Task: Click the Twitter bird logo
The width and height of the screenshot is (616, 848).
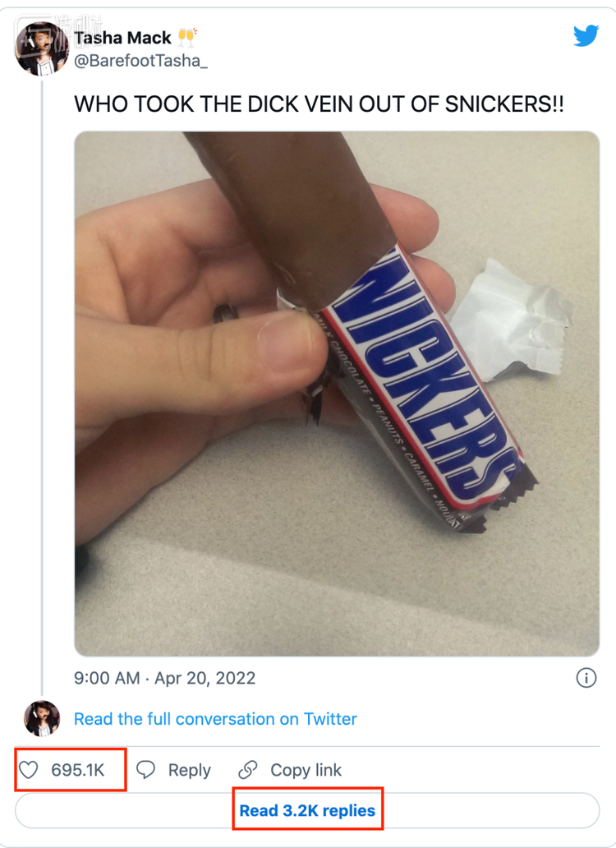Action: pyautogui.click(x=586, y=35)
